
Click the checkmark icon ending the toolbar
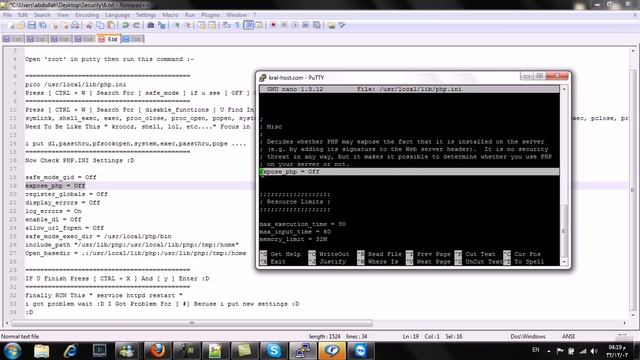click(x=342, y=25)
